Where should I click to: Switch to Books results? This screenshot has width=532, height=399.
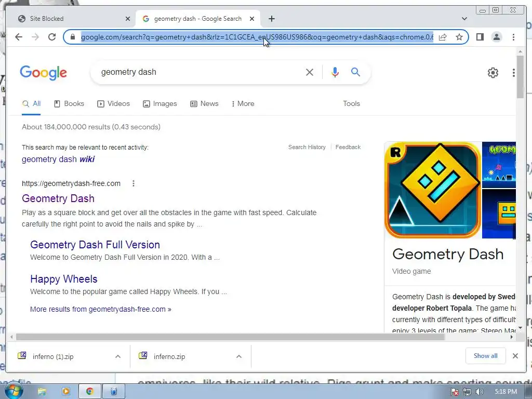[x=69, y=104]
